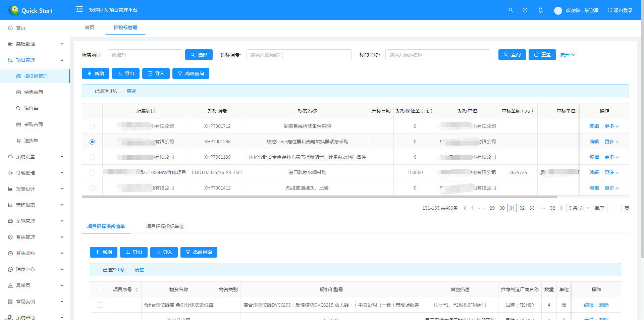Viewport: 644px width, 320px height.
Task: Select the radio button for row XHPT001712
Action: 92,126
